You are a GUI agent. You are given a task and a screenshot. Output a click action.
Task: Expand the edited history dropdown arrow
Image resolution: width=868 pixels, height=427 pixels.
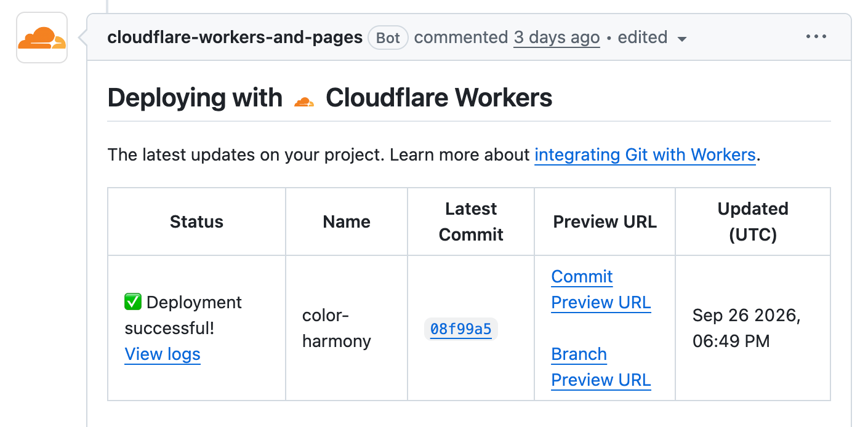(x=681, y=39)
